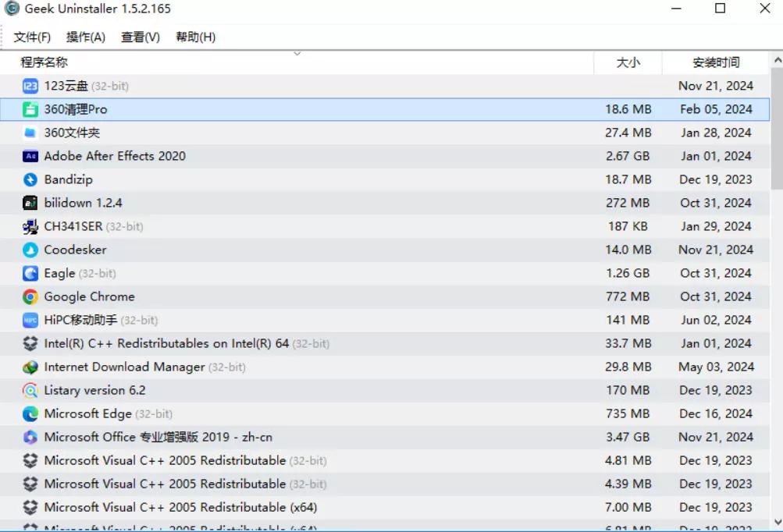Click the Microsoft Office 2019 icon
Screen dimensions: 783x532
30,437
